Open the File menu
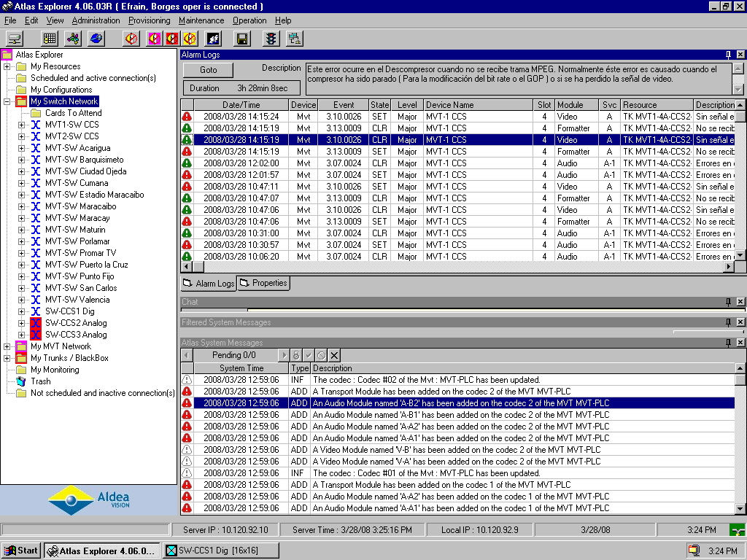The width and height of the screenshot is (747, 560). tap(10, 20)
